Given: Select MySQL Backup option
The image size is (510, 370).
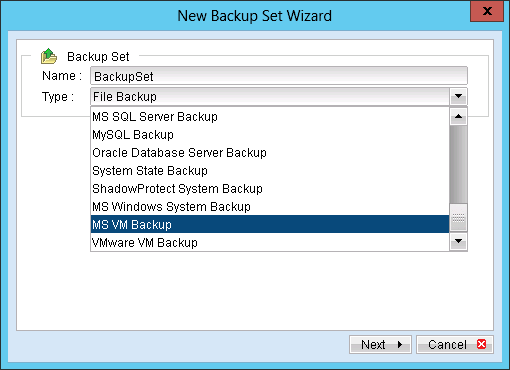Looking at the screenshot, I should (x=270, y=135).
